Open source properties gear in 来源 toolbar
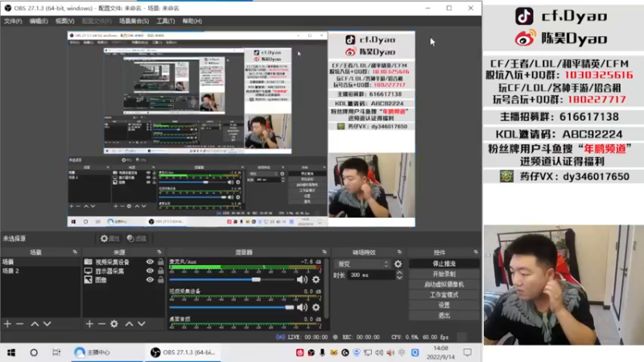 tap(114, 324)
